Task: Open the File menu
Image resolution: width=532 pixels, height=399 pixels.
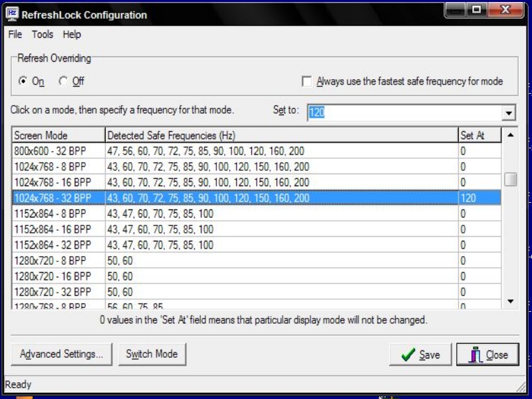Action: point(15,35)
